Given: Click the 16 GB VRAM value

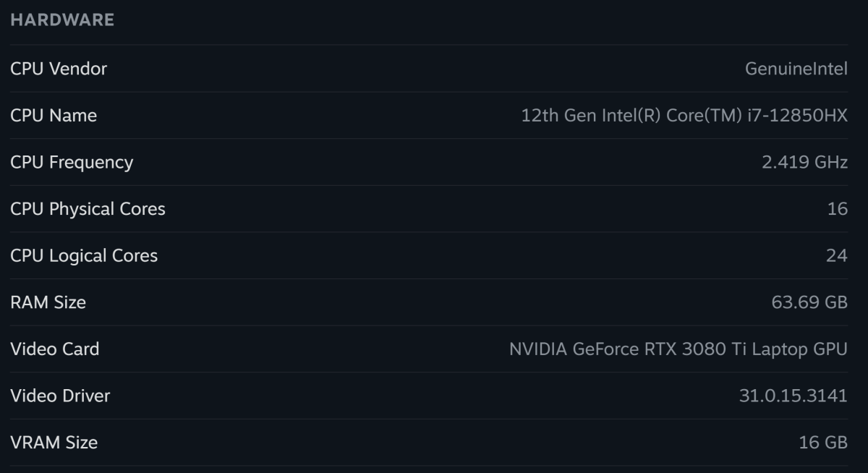Looking at the screenshot, I should coord(823,442).
